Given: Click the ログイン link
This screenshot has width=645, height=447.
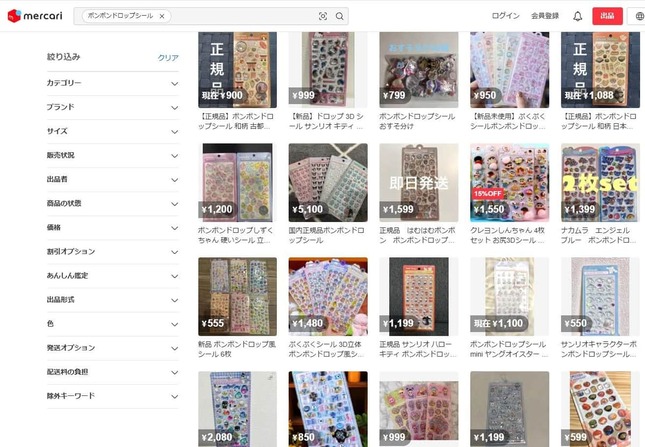Looking at the screenshot, I should point(506,16).
